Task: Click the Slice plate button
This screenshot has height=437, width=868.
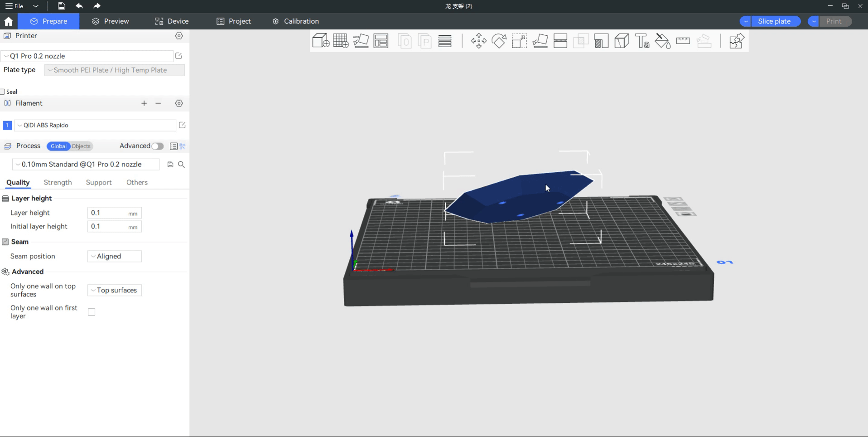Action: click(774, 21)
